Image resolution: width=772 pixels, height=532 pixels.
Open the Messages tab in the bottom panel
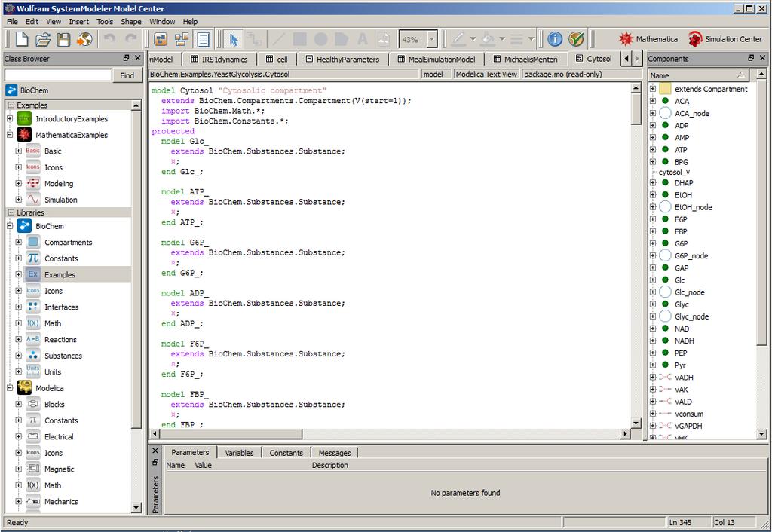[x=335, y=453]
